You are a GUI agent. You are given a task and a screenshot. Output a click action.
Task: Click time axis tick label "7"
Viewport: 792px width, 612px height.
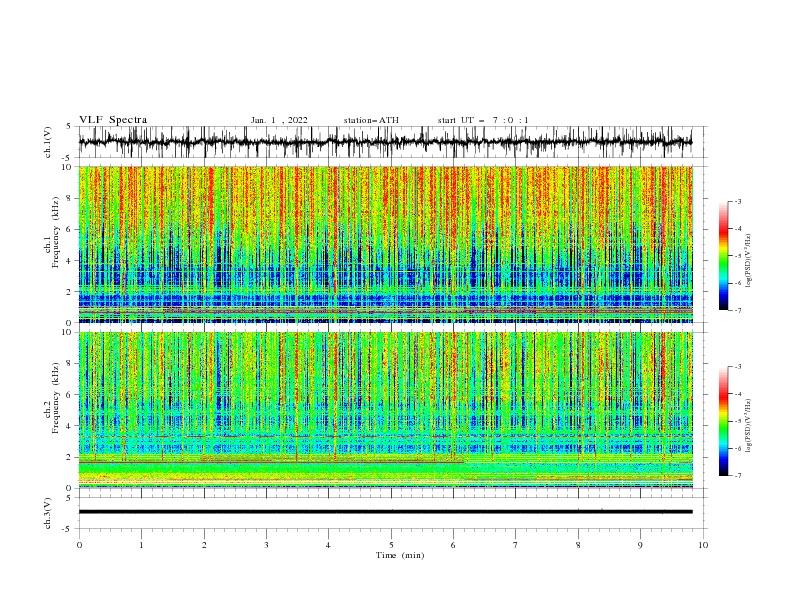(516, 545)
